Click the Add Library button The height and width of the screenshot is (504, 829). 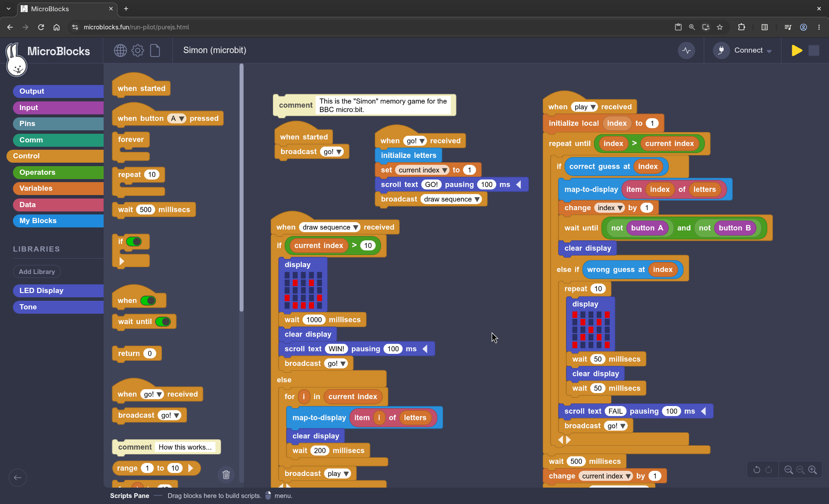pos(37,272)
